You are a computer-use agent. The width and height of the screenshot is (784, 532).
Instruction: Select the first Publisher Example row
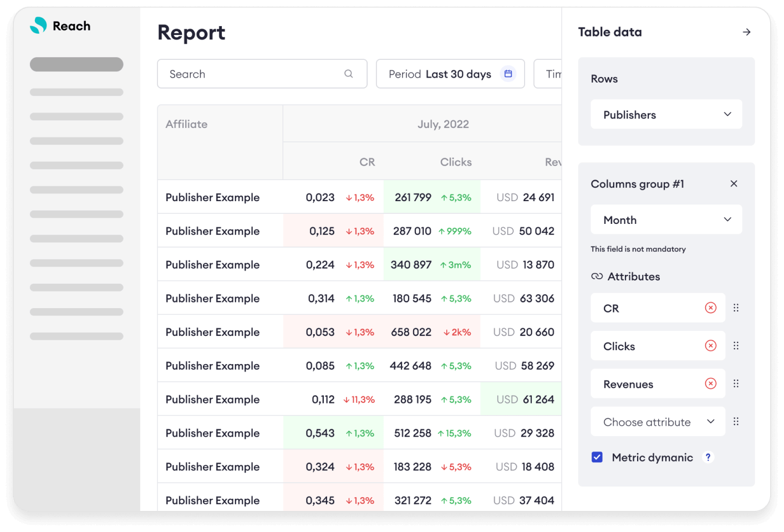212,197
